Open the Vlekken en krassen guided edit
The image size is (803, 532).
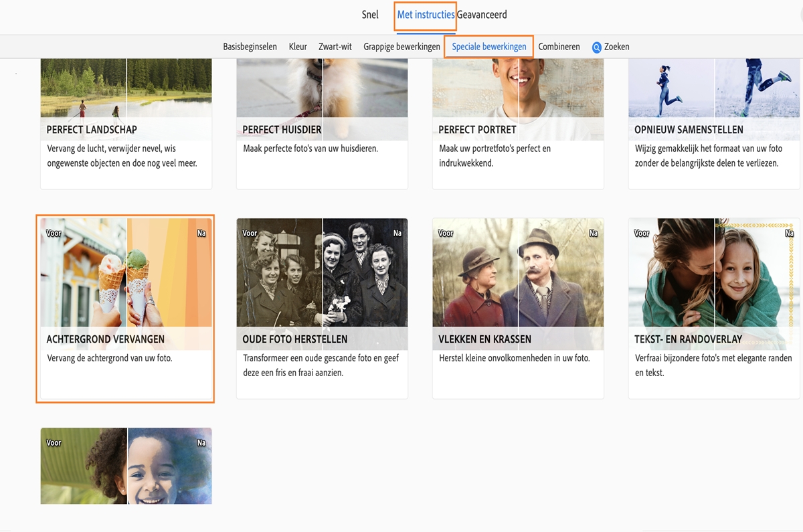[518, 308]
